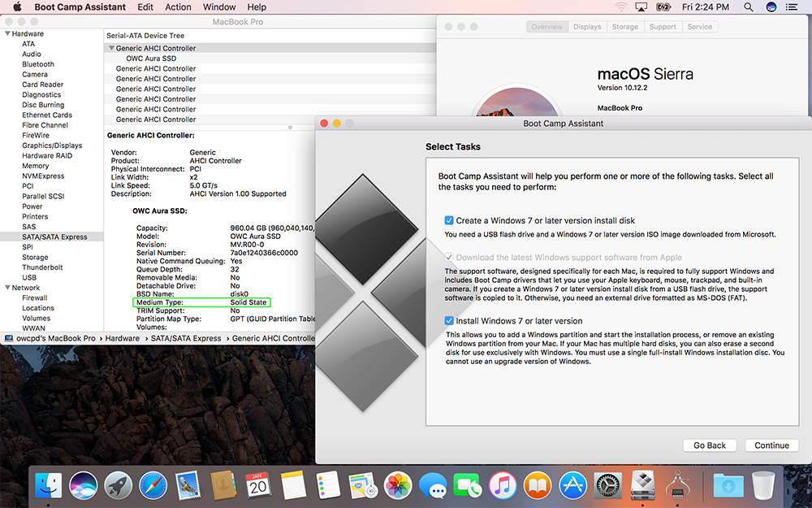Switch to Service tab in About This Mac

(x=700, y=27)
